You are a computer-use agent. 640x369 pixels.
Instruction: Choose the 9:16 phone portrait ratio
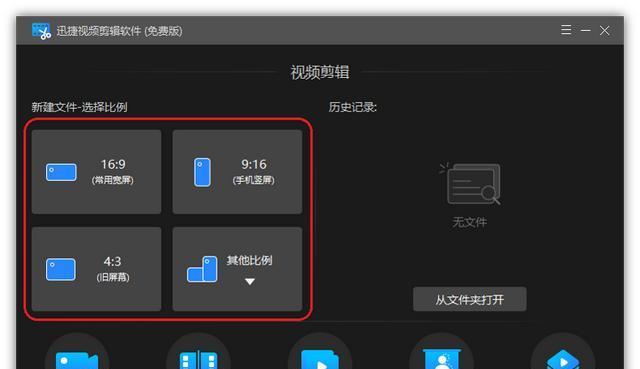coord(237,172)
